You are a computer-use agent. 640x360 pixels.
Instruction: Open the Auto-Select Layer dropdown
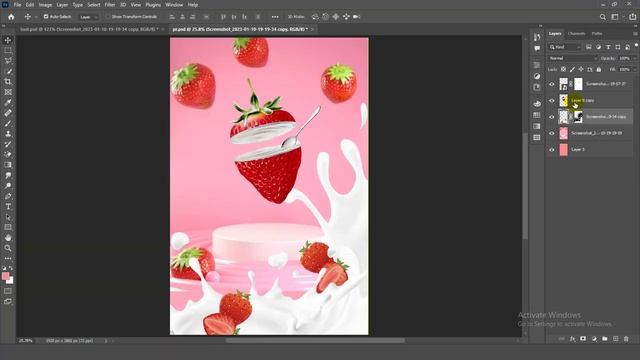89,17
